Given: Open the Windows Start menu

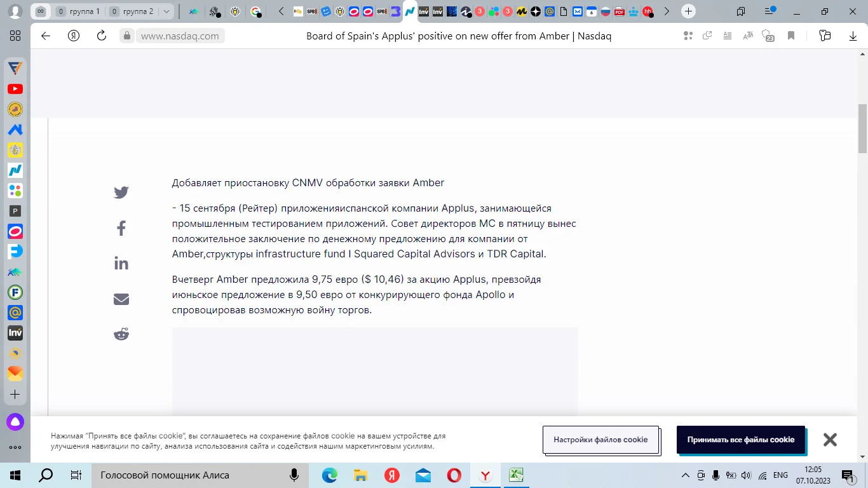Looking at the screenshot, I should tap(15, 475).
